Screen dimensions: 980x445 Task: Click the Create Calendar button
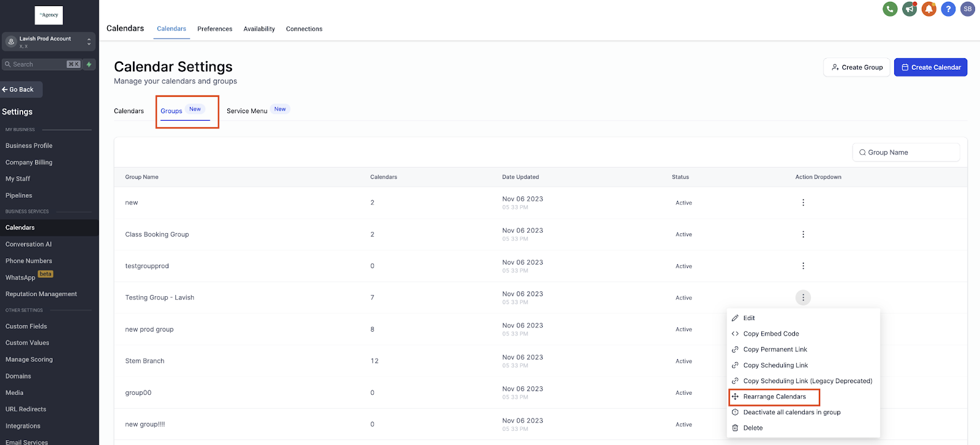tap(930, 67)
